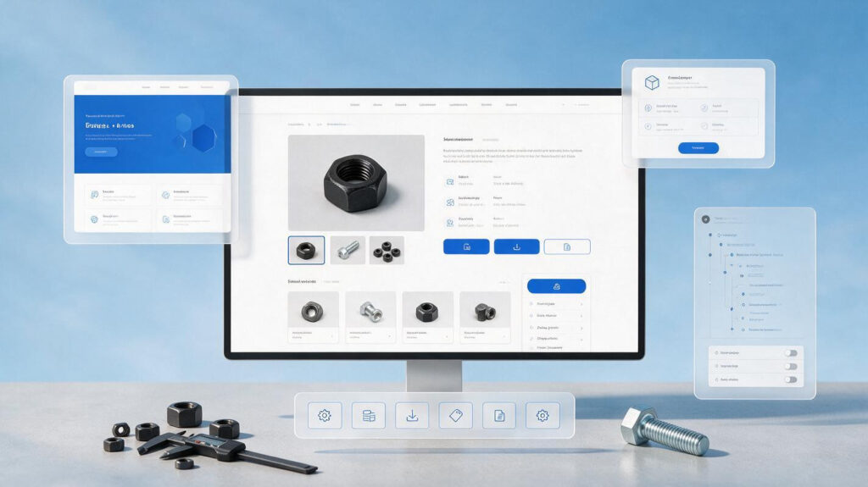Click the leftmost gear icon in the bottom dock
Screen dimensions: 868x487
click(325, 415)
